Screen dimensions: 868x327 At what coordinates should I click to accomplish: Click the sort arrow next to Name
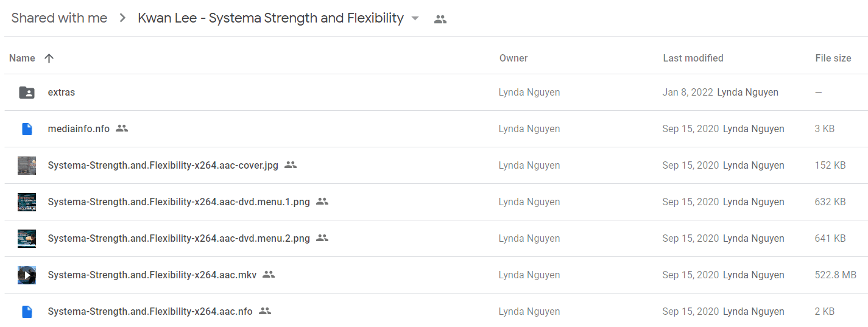49,58
